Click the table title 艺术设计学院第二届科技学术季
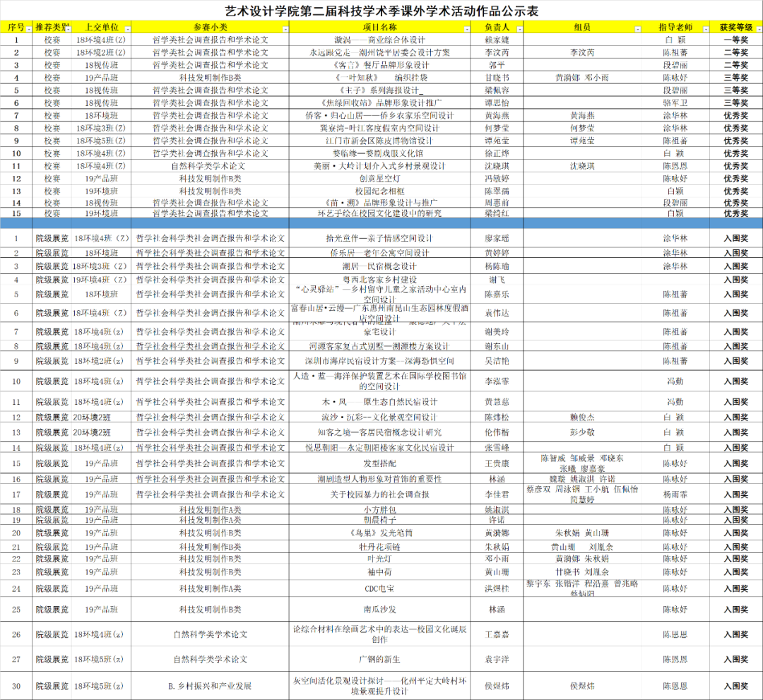Screen dimensions: 763x700 (x=381, y=11)
